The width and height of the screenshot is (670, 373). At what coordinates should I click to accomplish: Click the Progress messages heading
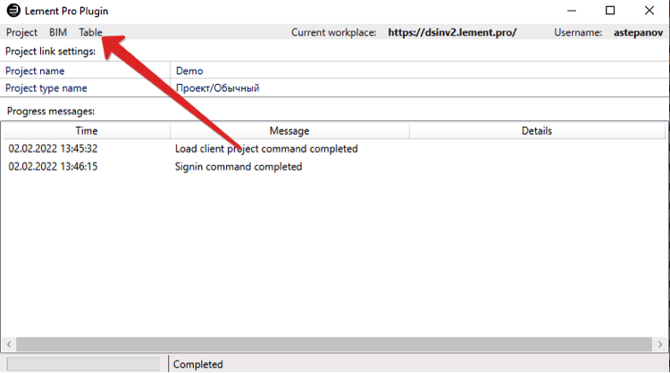coord(51,111)
